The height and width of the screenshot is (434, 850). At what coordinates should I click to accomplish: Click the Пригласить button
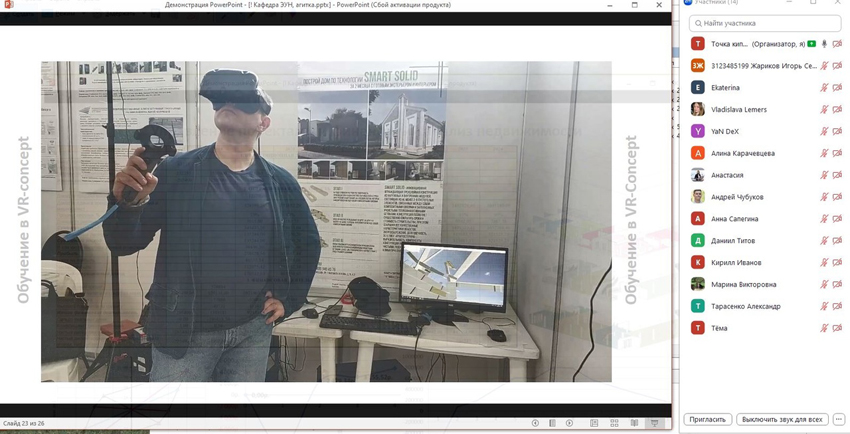click(x=707, y=419)
